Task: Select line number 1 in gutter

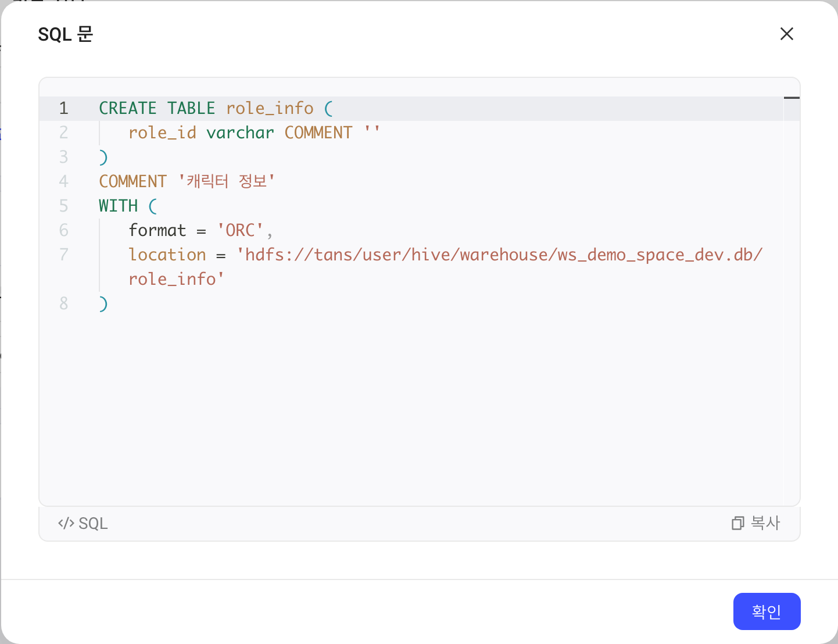Action: pos(64,108)
